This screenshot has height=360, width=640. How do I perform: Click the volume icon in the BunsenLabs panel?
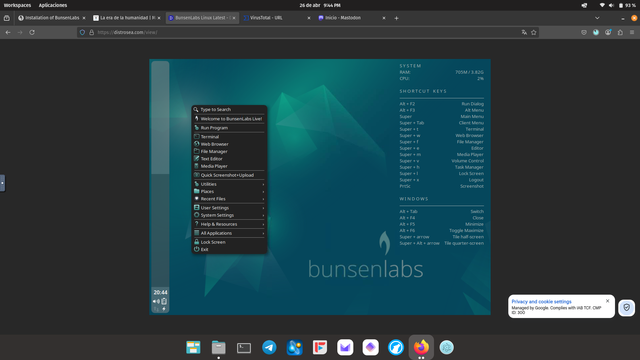[156, 301]
